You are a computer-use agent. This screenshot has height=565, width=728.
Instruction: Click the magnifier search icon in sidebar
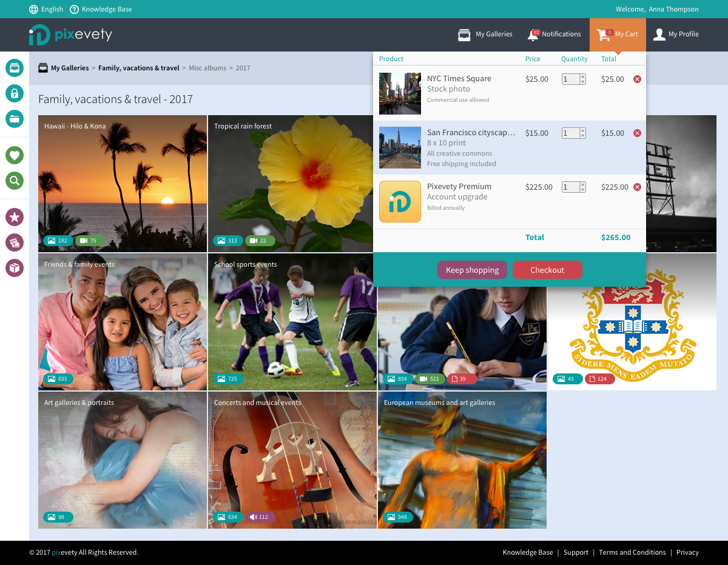coord(15,180)
